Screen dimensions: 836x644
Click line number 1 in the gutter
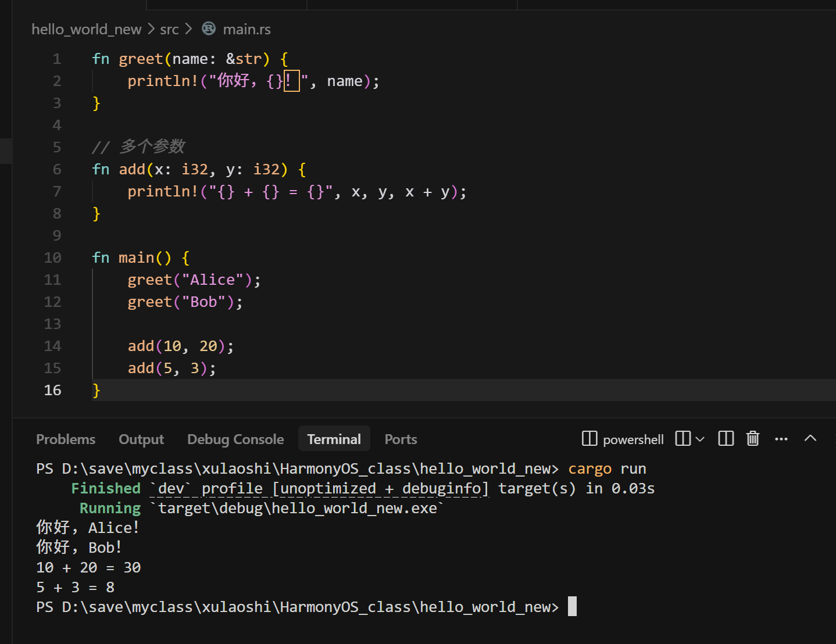coord(56,59)
